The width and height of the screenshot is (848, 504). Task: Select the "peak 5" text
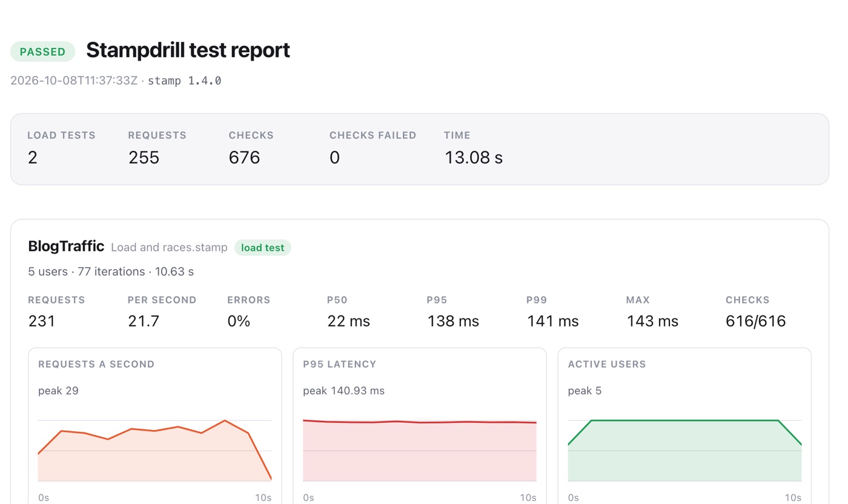tap(585, 391)
